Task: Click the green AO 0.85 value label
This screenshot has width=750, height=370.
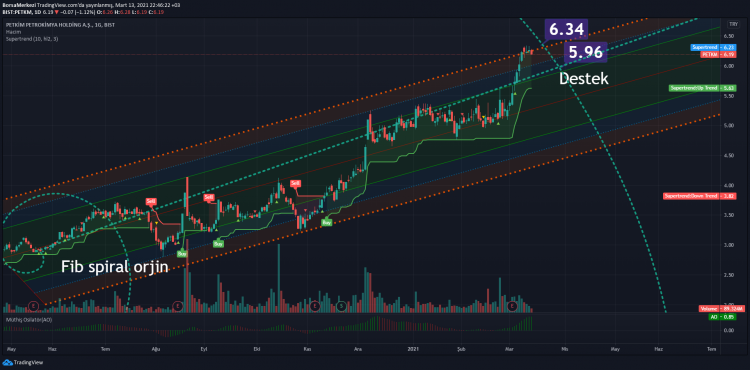Action: tap(722, 317)
